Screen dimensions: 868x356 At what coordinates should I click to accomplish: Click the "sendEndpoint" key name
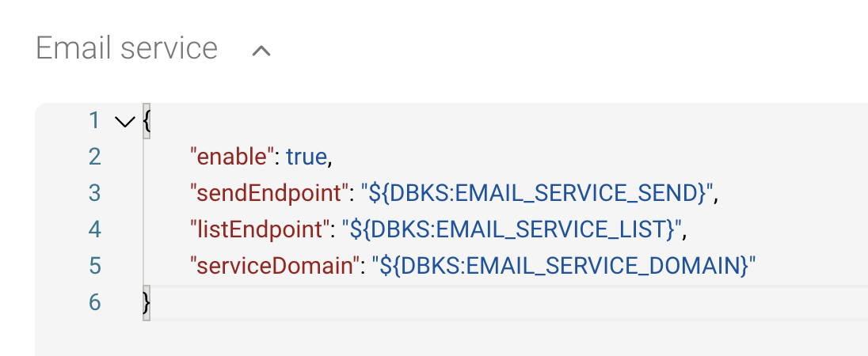tap(269, 193)
